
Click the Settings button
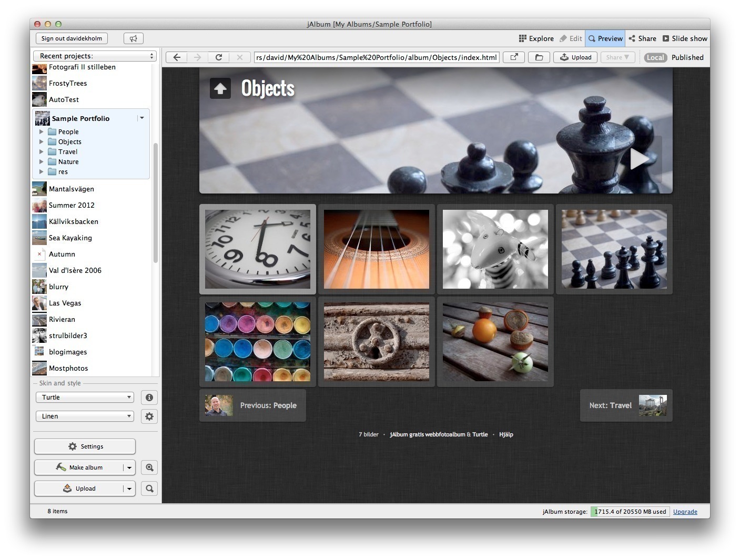(85, 446)
